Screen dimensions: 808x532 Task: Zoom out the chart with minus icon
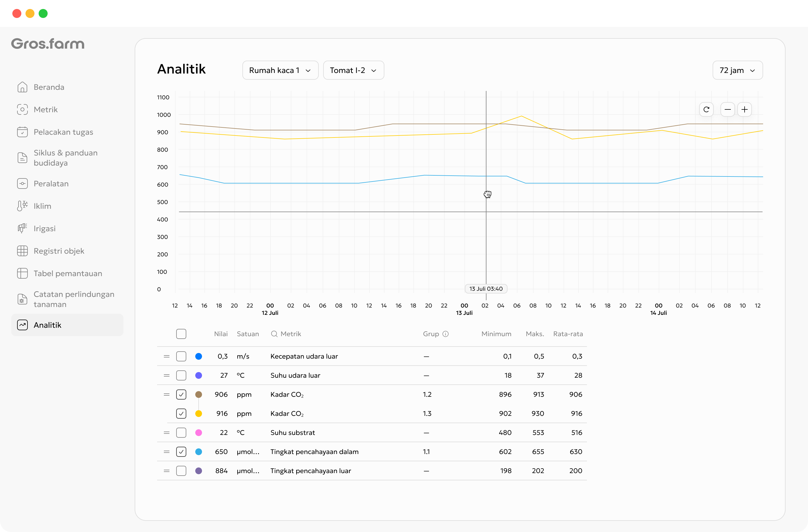point(727,110)
